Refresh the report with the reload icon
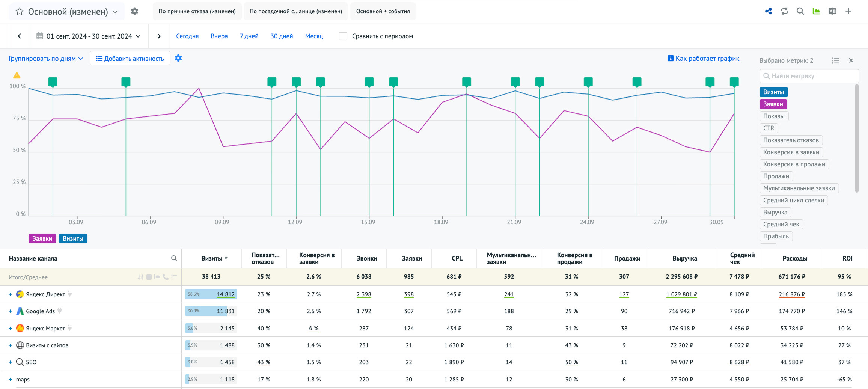This screenshot has height=389, width=868. point(784,11)
